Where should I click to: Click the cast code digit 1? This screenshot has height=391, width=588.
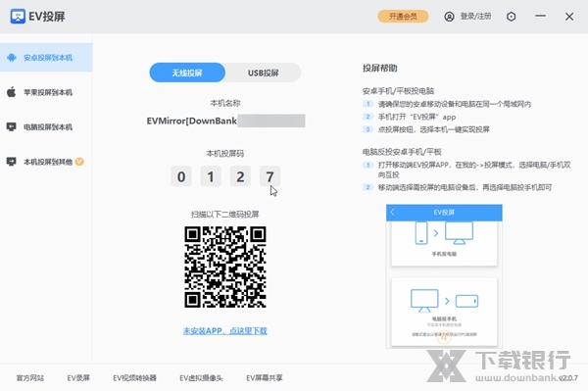211,176
